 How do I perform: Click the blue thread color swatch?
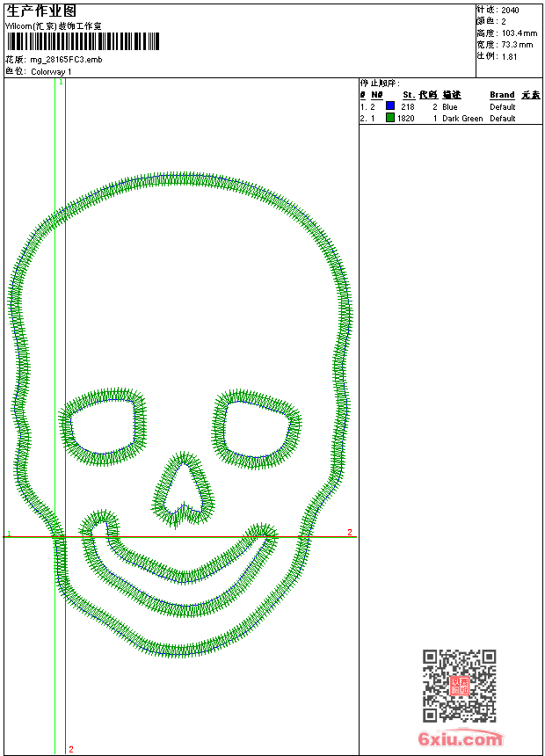pos(390,106)
